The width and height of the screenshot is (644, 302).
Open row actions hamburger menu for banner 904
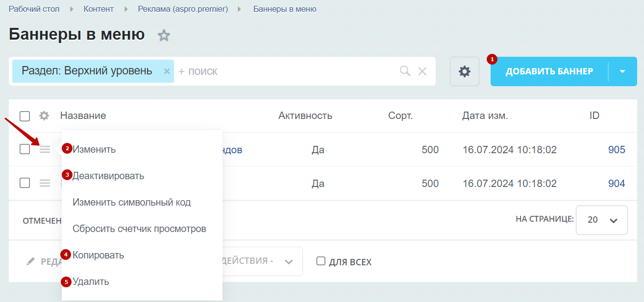(45, 183)
